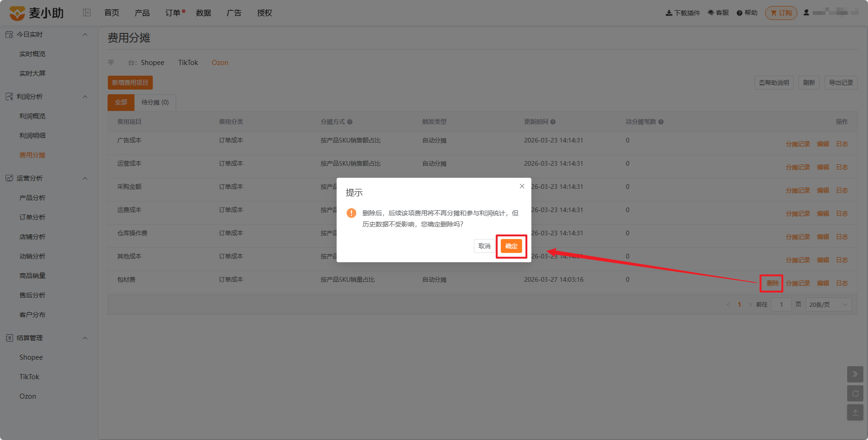Image resolution: width=868 pixels, height=440 pixels.
Task: Click the 结算管理 icon
Action: [9, 338]
